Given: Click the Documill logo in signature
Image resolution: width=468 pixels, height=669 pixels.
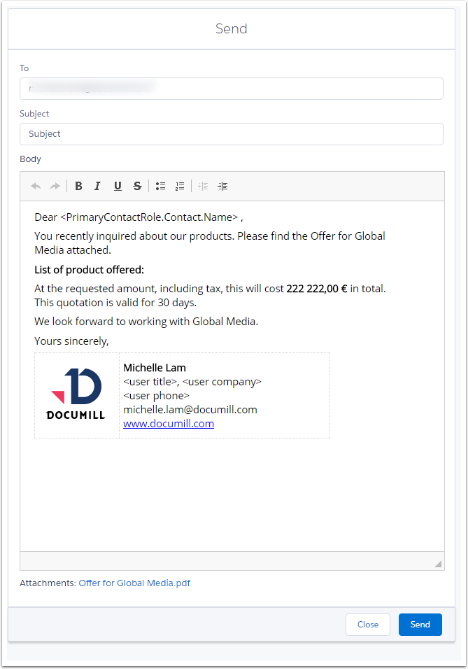Looking at the screenshot, I should click(x=76, y=394).
